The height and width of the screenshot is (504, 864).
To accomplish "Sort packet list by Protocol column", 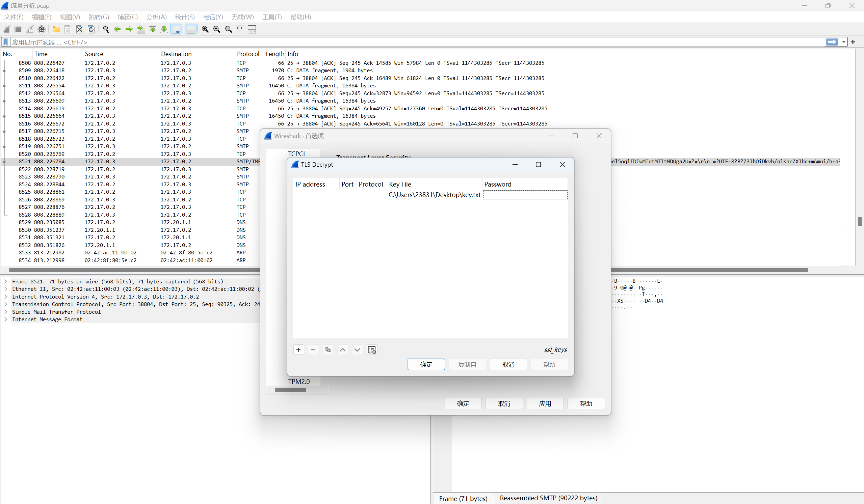I will click(248, 54).
